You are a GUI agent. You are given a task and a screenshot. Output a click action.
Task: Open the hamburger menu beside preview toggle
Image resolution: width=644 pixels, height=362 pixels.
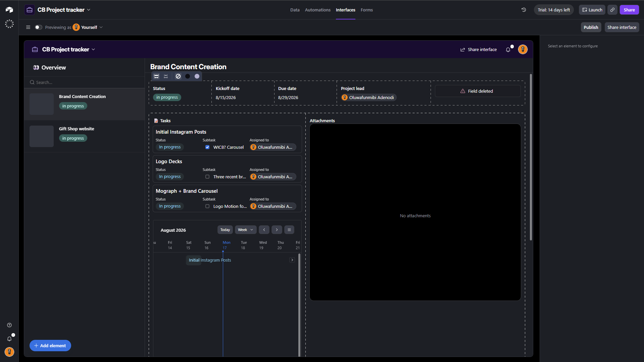[x=28, y=27]
